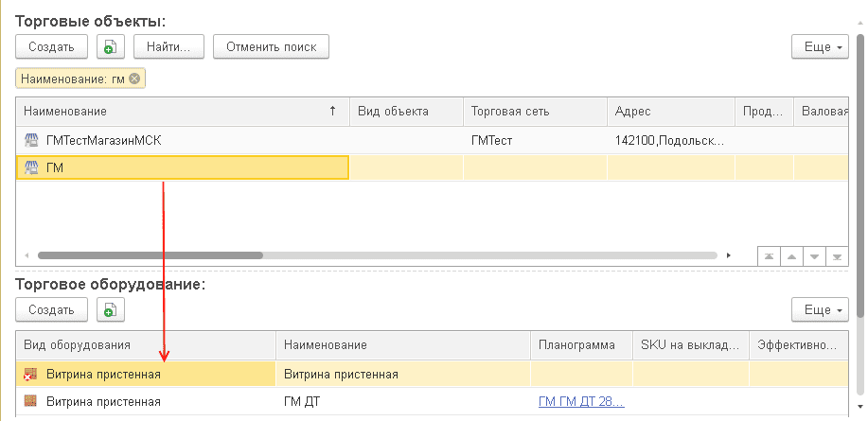Click store icon of ГМ row
The height and width of the screenshot is (421, 868).
point(31,167)
